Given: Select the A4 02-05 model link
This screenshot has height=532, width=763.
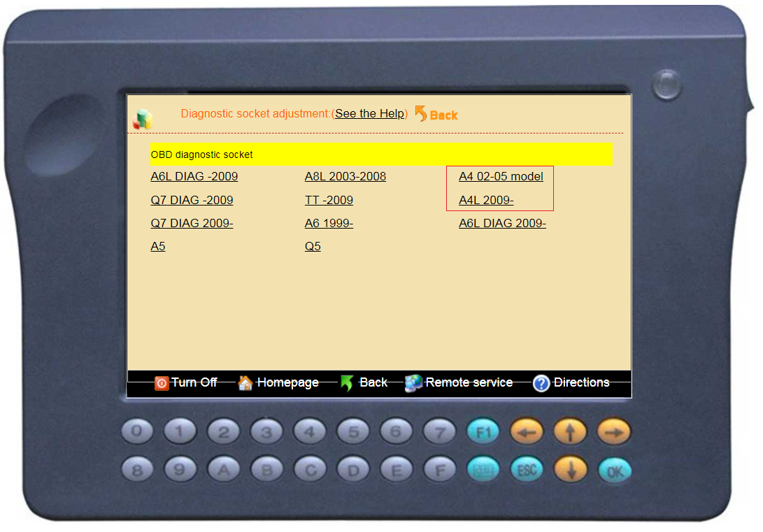Looking at the screenshot, I should click(501, 177).
